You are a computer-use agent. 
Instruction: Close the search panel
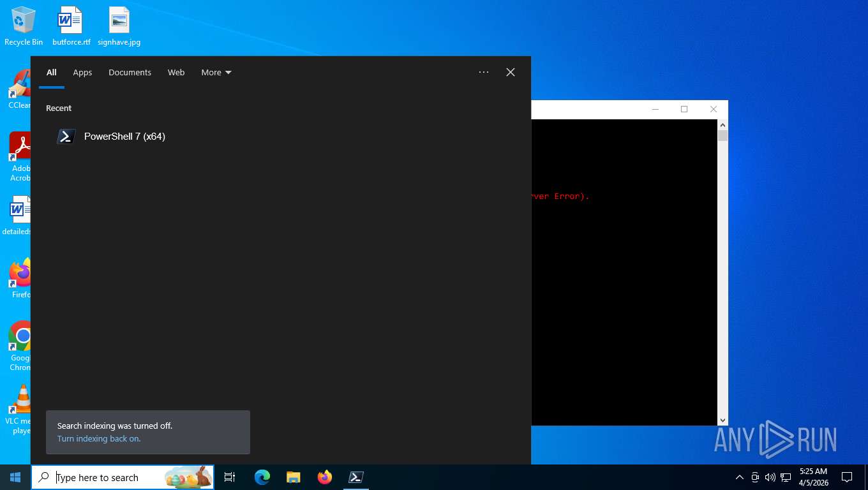click(x=511, y=72)
